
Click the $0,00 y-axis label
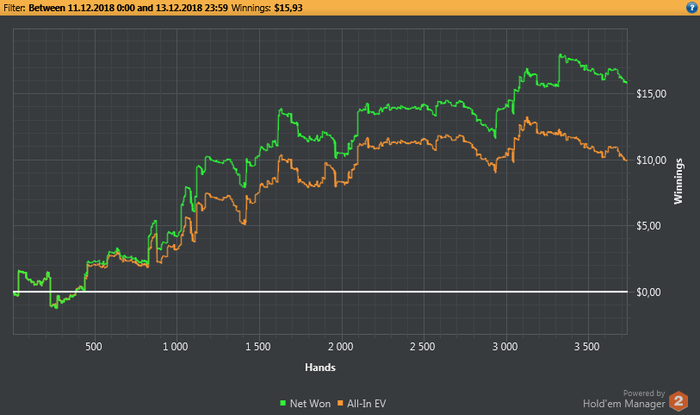pos(649,292)
